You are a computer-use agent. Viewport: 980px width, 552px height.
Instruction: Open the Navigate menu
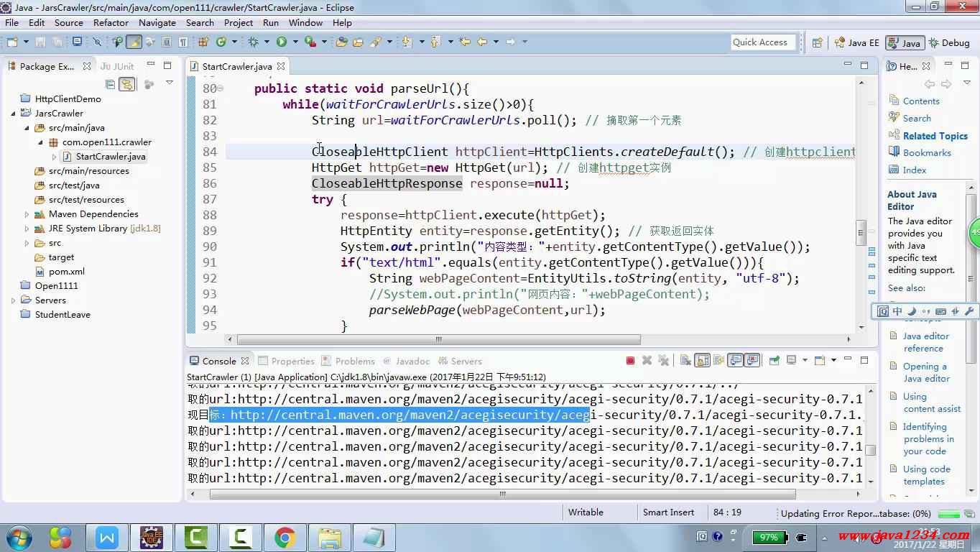coord(157,22)
